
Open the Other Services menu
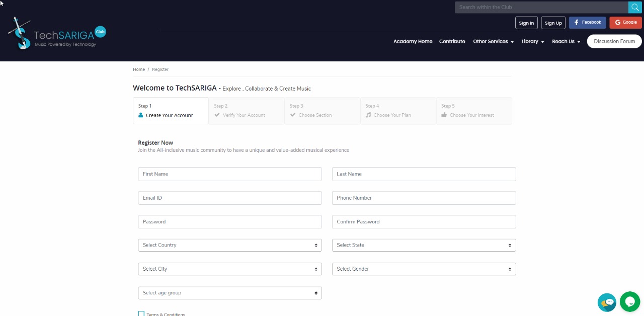point(493,41)
